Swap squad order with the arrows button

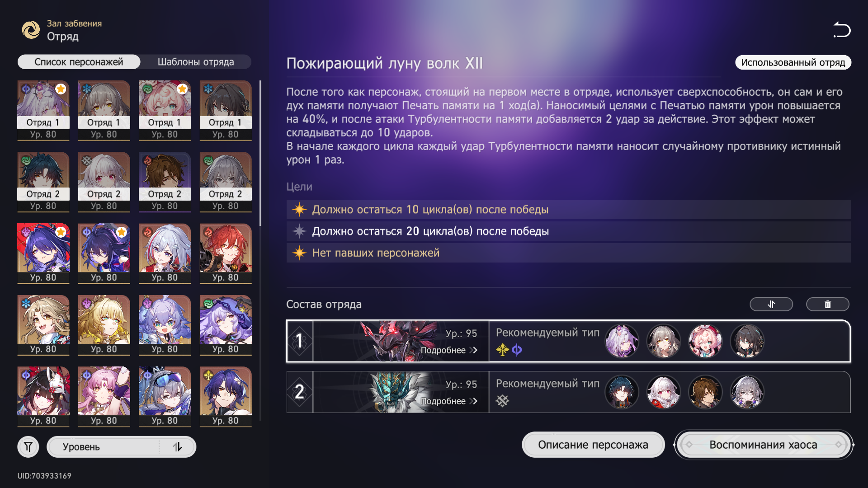pyautogui.click(x=771, y=305)
